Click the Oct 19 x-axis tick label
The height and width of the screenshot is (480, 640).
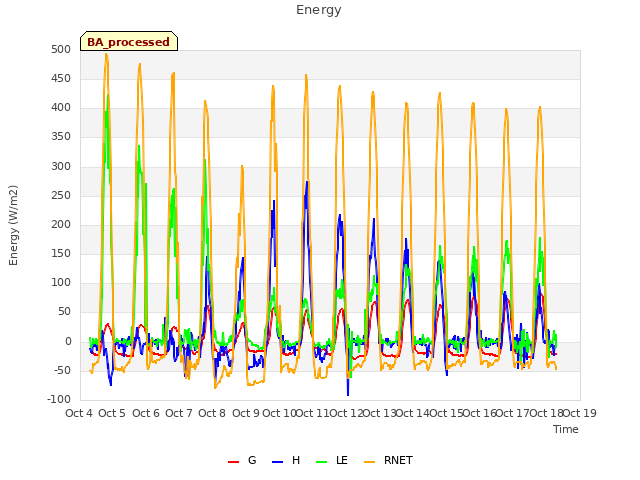coord(580,413)
